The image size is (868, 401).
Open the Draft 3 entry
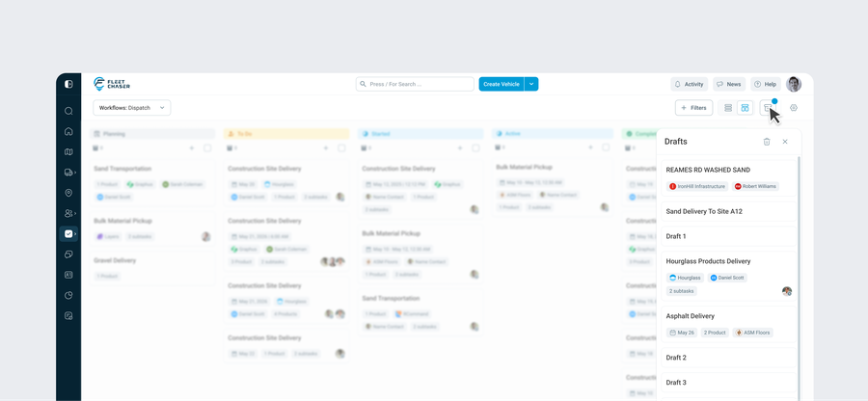point(729,382)
